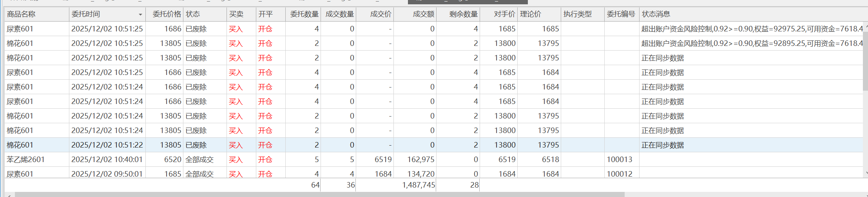This screenshot has width=868, height=197.
Task: Click sort arrow in 委托时间 header
Action: tap(140, 15)
